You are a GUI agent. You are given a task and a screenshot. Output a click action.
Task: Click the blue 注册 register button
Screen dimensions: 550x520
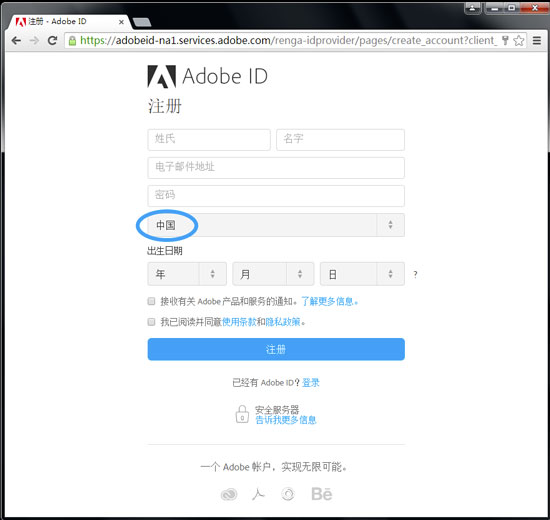pyautogui.click(x=276, y=349)
